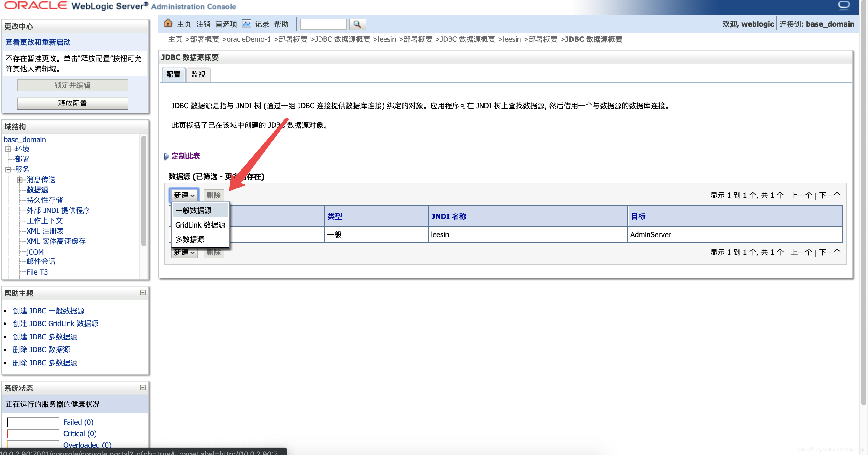Choose GridLink 数据源 from the menu
The image size is (868, 455).
pos(200,225)
